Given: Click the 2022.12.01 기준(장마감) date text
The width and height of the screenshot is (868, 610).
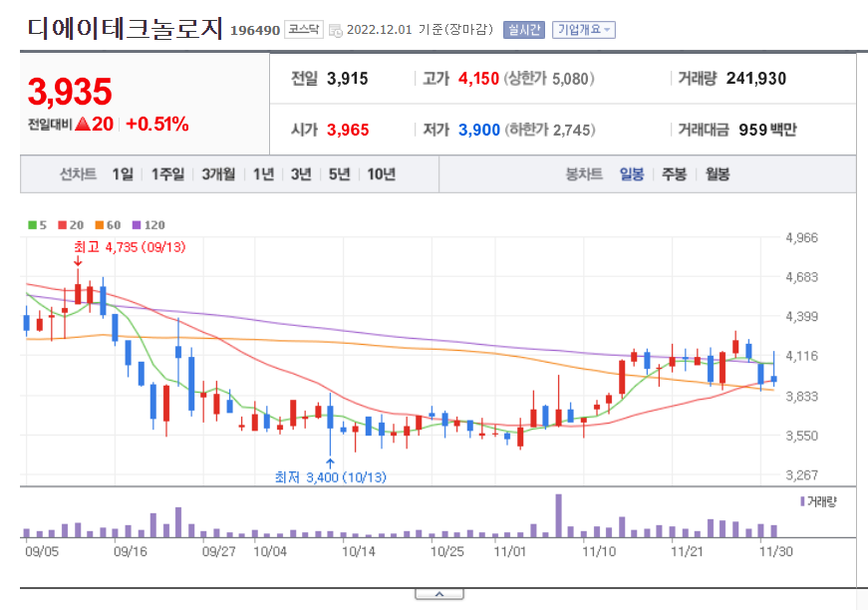Looking at the screenshot, I should (x=420, y=29).
